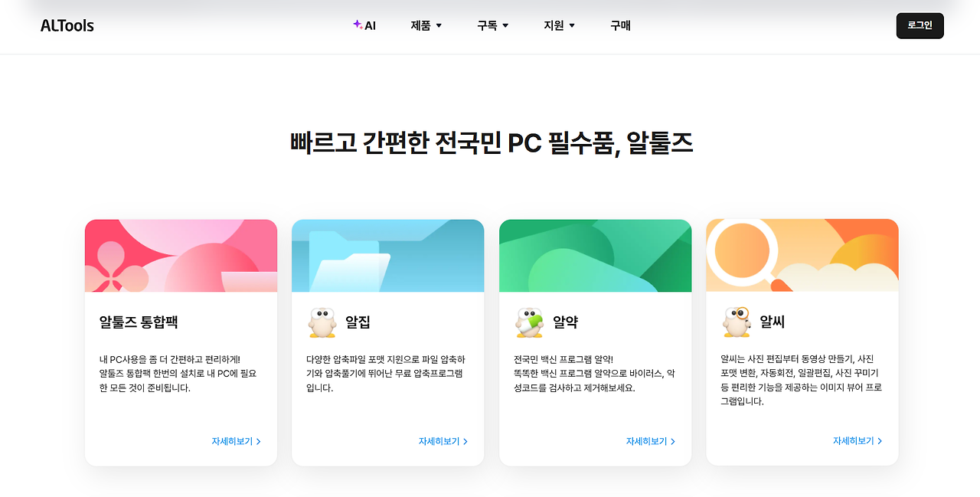Click the 알약 description about 백신 프로그램

[594, 374]
